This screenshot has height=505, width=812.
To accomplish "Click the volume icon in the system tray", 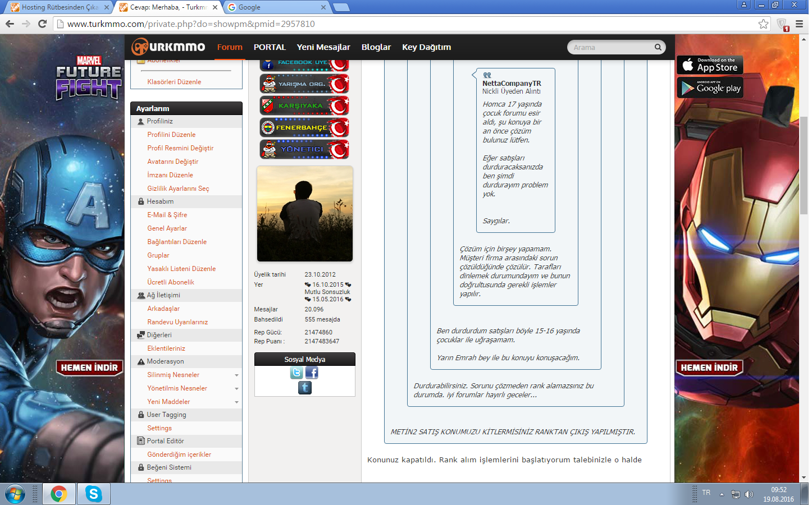I will 749,494.
